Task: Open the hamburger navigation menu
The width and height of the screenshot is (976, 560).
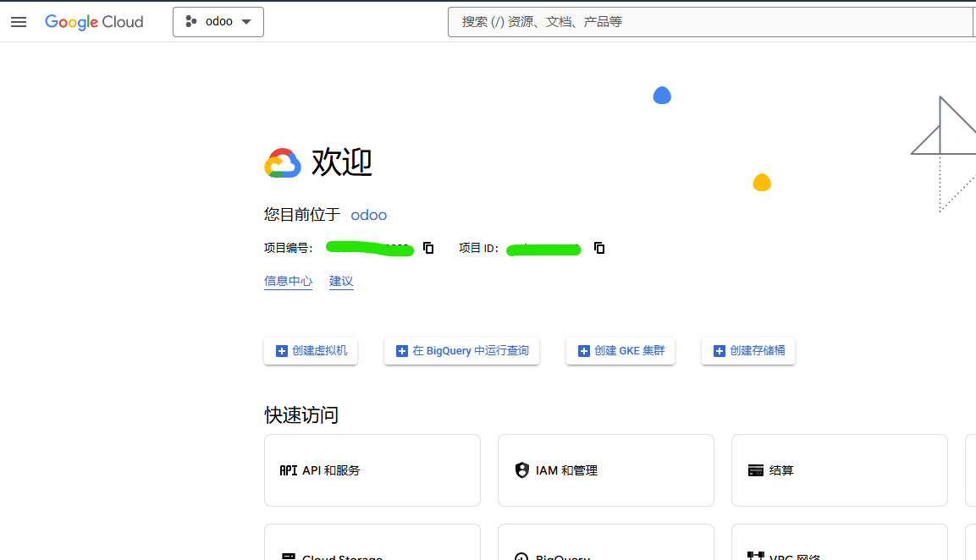Action: point(19,22)
